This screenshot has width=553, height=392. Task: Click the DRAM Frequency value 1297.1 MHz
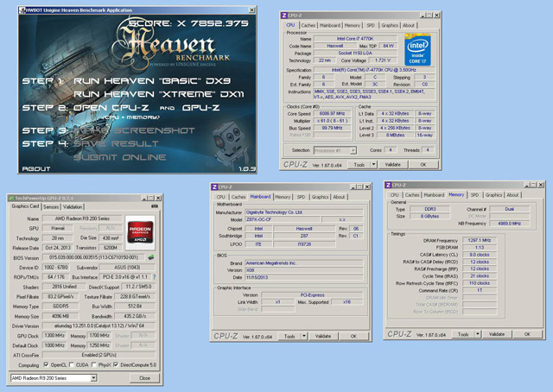click(480, 240)
